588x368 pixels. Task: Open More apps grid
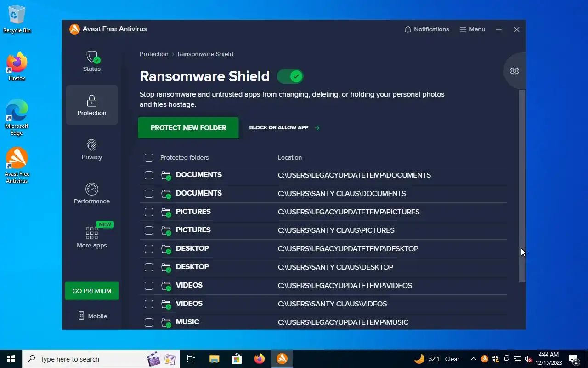[x=92, y=237]
